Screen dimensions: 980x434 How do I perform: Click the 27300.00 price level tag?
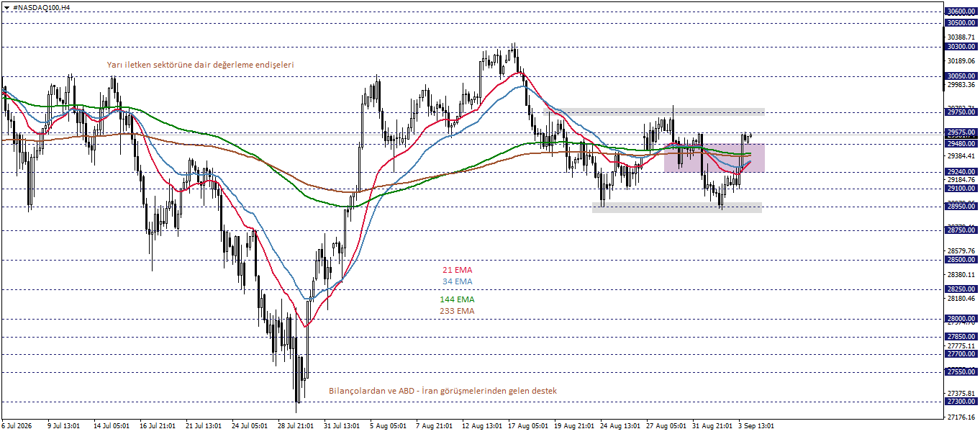[962, 402]
